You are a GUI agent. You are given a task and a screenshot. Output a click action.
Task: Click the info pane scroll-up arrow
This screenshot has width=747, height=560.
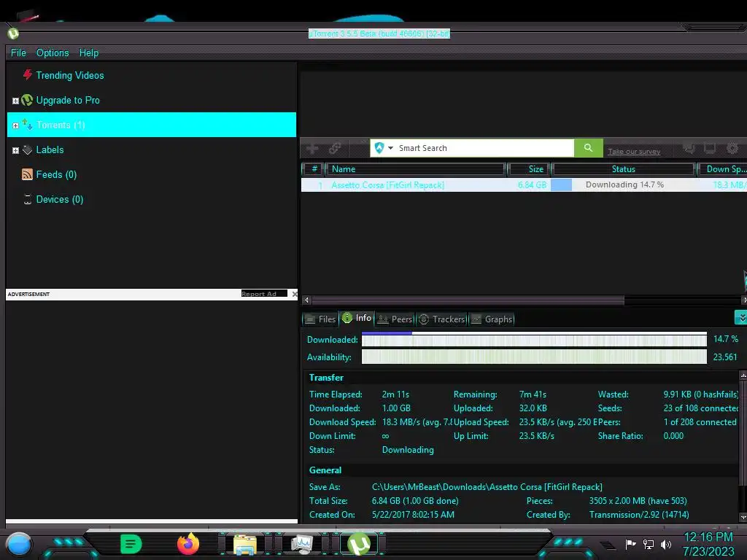tap(743, 376)
